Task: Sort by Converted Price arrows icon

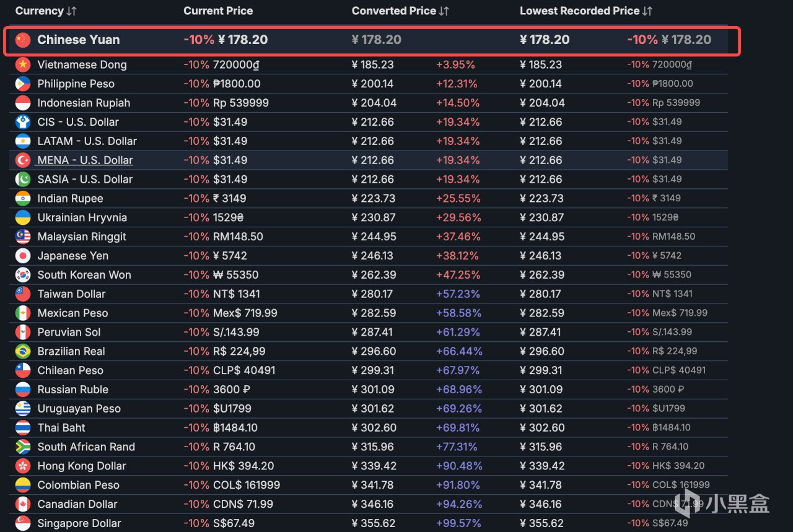Action: coord(444,11)
